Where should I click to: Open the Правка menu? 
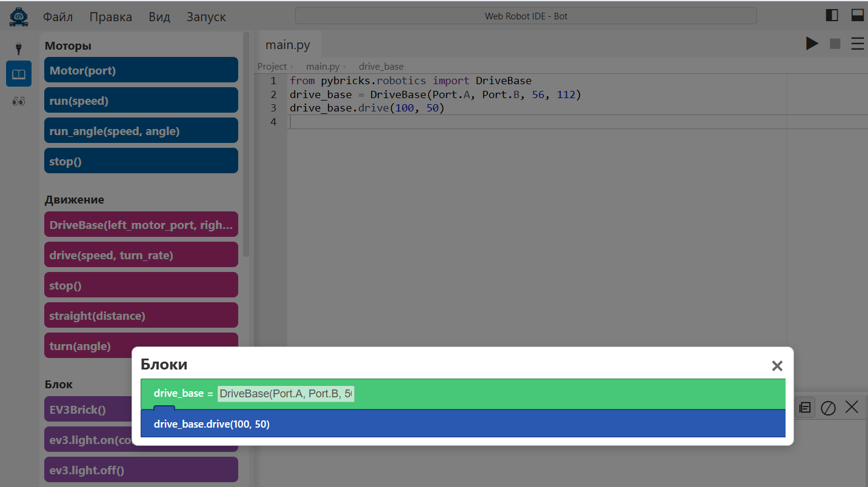[x=110, y=17]
